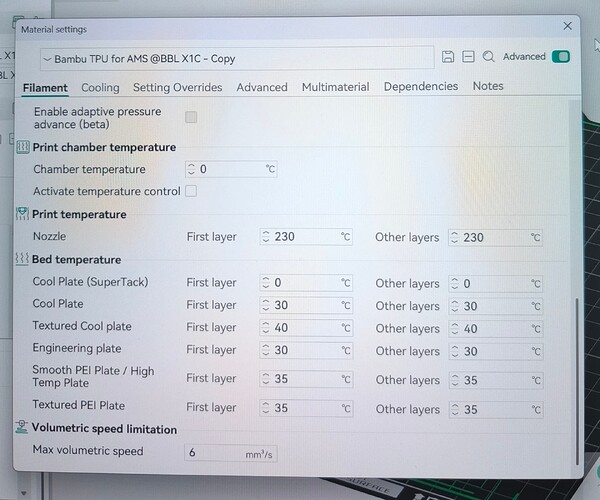The image size is (600, 500).
Task: Click the Nozzle label
Action: (49, 236)
